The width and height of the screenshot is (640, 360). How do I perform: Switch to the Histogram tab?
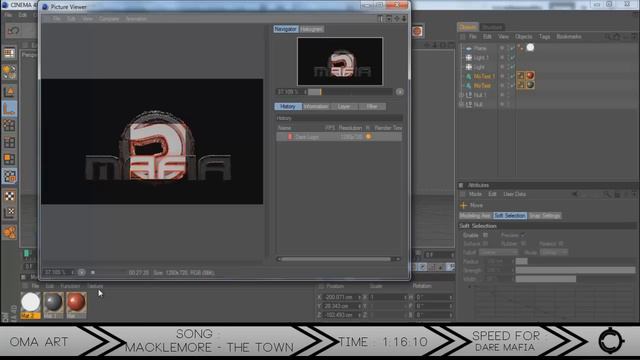pyautogui.click(x=311, y=29)
